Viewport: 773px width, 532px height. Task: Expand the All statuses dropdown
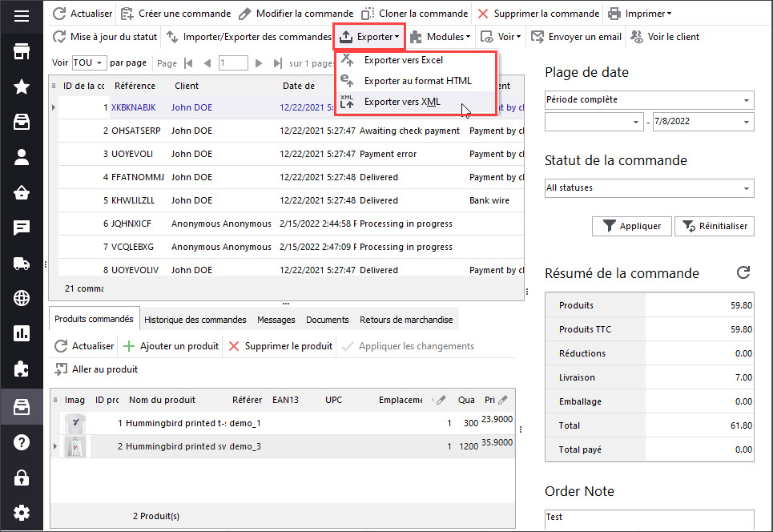(x=649, y=188)
